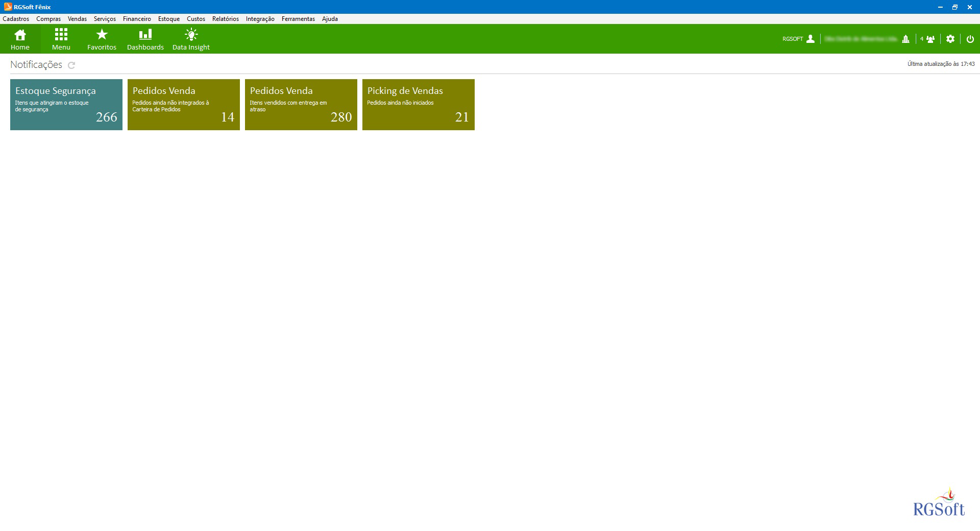
Task: Open the Ferramentas menu
Action: [x=298, y=19]
